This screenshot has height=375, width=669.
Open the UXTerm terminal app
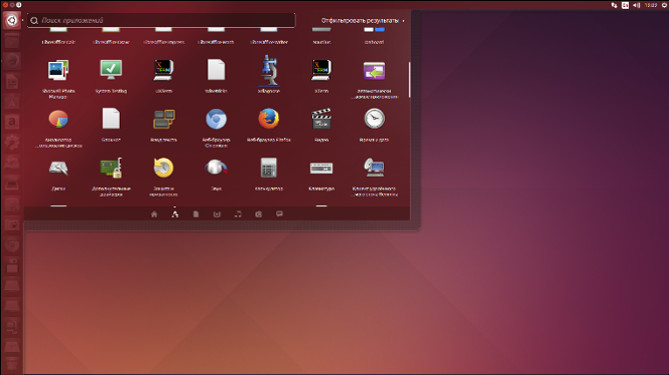point(163,70)
